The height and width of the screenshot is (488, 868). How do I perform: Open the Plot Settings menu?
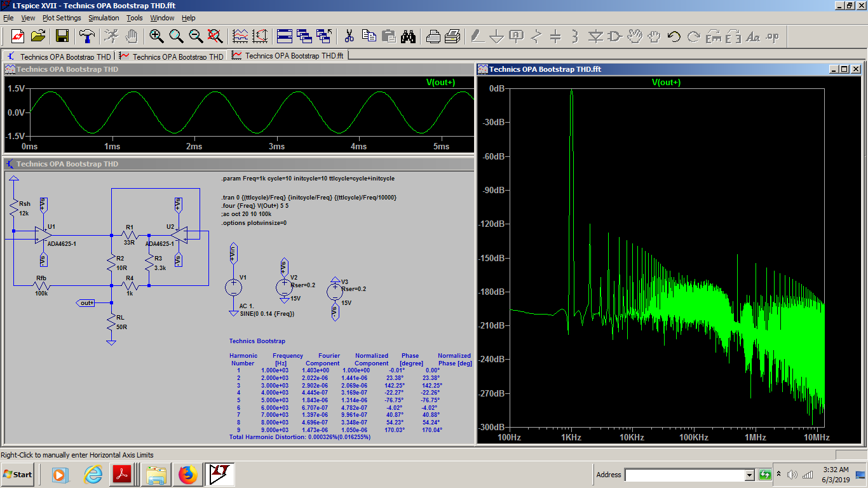62,18
